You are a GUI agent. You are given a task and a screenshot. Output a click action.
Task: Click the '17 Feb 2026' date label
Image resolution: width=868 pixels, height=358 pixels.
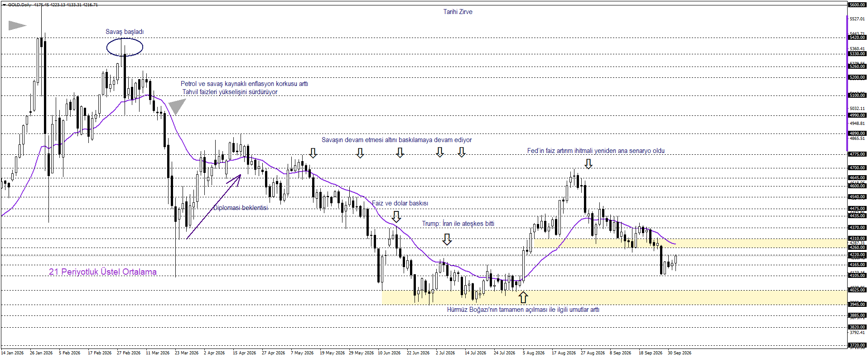(100, 353)
